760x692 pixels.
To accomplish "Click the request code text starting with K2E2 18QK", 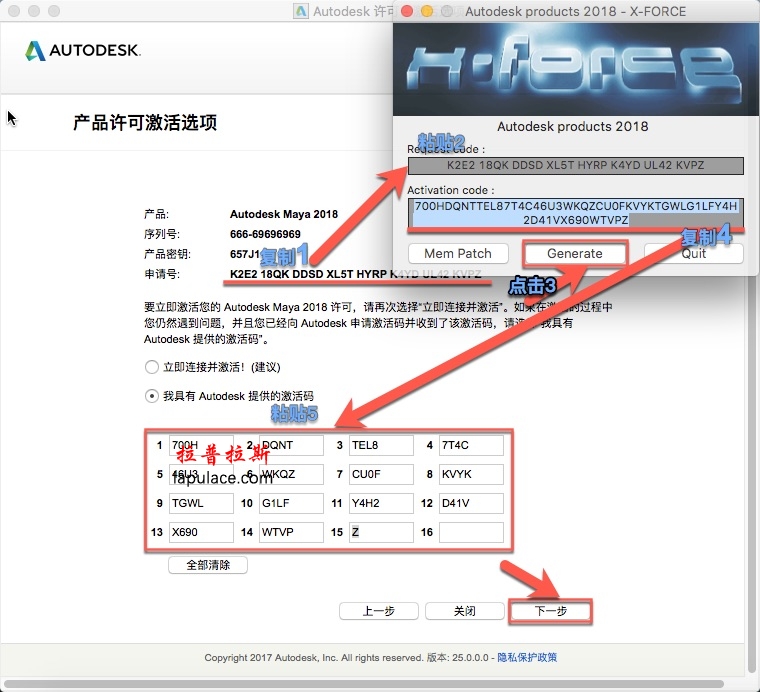I will pyautogui.click(x=355, y=274).
